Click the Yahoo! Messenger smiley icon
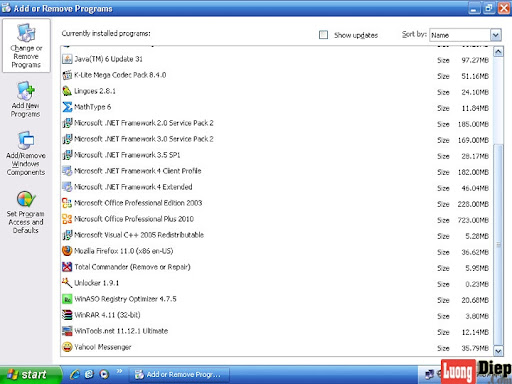512x384 pixels. [x=67, y=347]
